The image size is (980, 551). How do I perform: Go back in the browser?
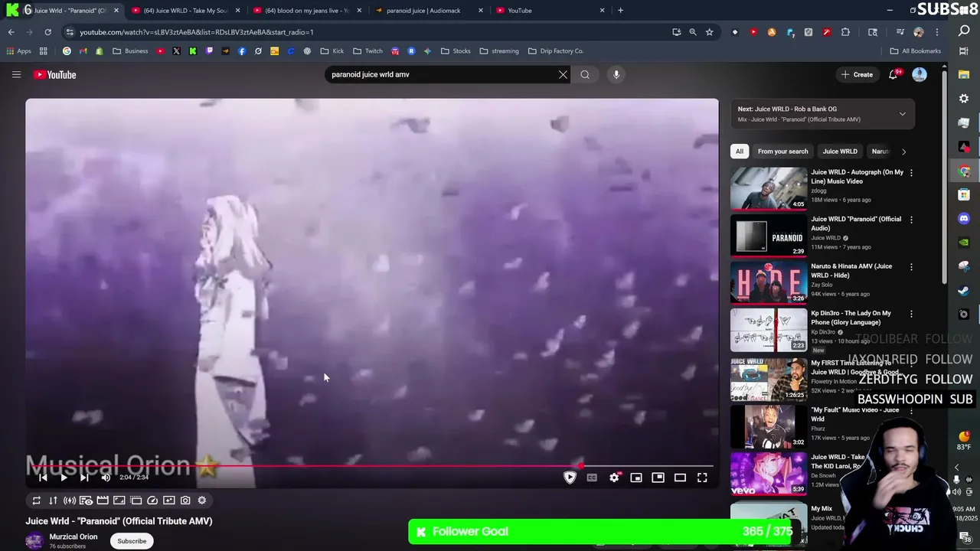(11, 32)
